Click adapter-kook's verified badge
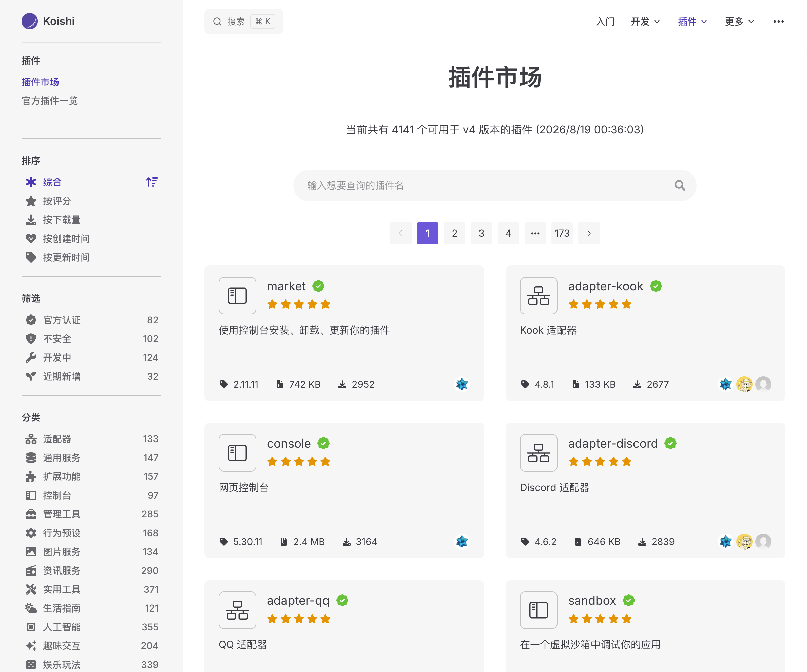Screen dimensions: 807x672 (656, 286)
